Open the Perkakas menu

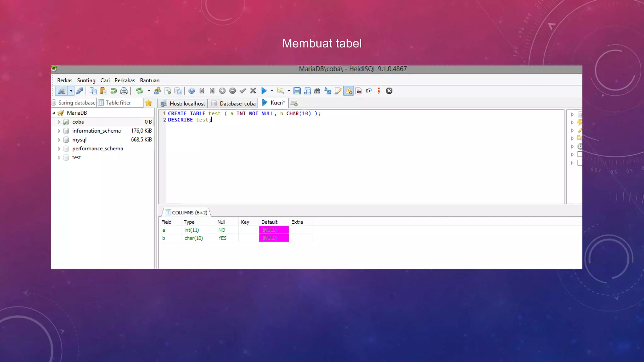tap(125, 80)
